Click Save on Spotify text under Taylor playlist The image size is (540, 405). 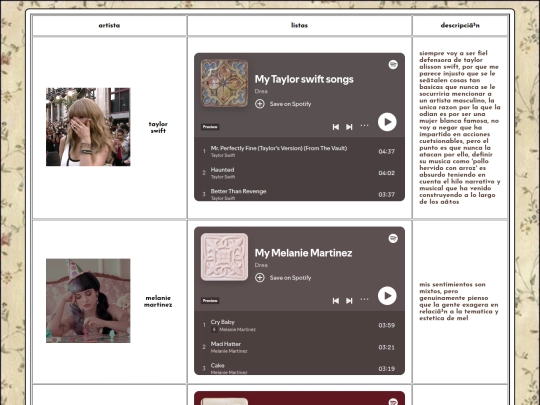tap(290, 104)
